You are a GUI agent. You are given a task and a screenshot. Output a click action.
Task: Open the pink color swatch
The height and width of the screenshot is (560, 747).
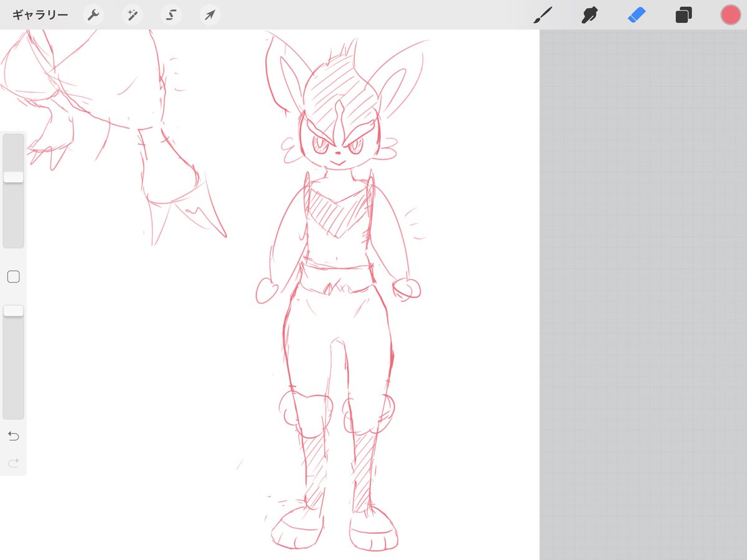click(730, 15)
